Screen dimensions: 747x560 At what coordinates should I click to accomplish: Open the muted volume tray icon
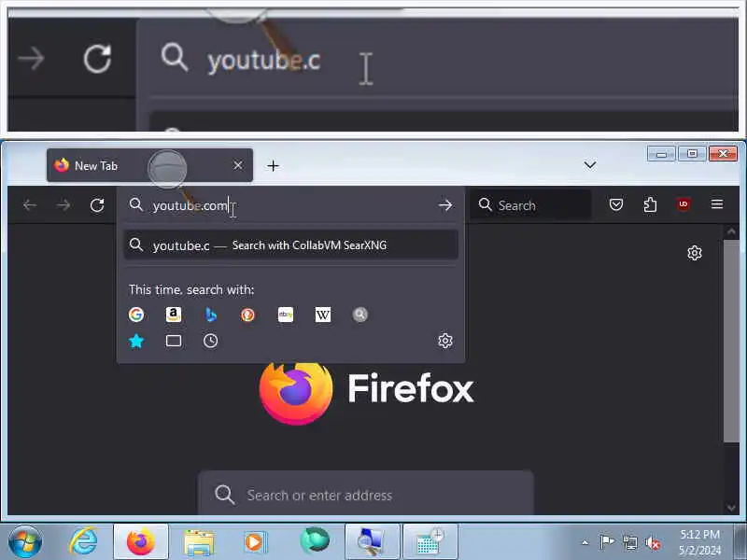pos(653,542)
